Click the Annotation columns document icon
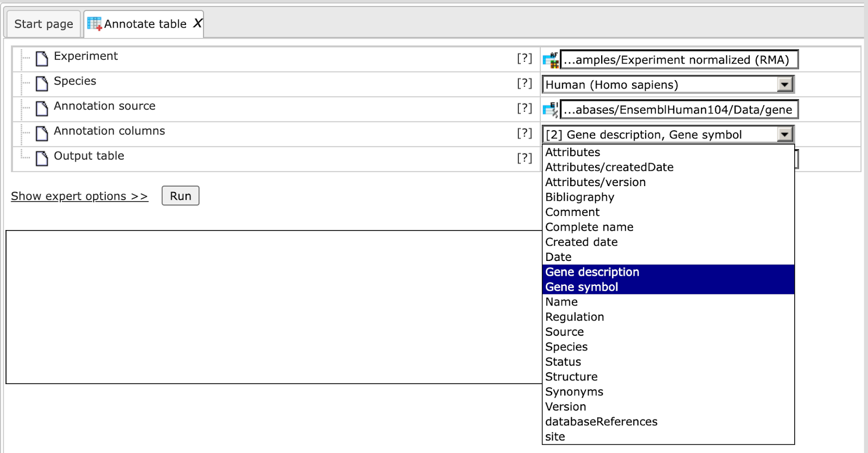 (42, 133)
